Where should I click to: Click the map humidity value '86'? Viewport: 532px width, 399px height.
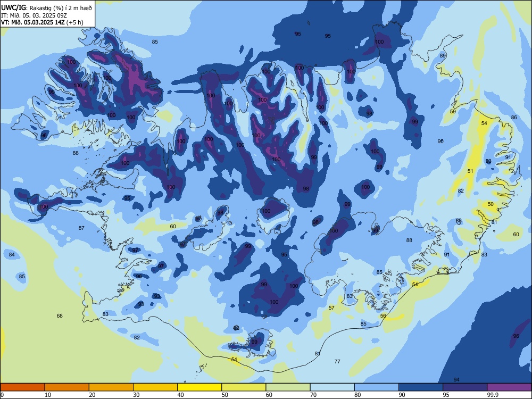point(514,118)
